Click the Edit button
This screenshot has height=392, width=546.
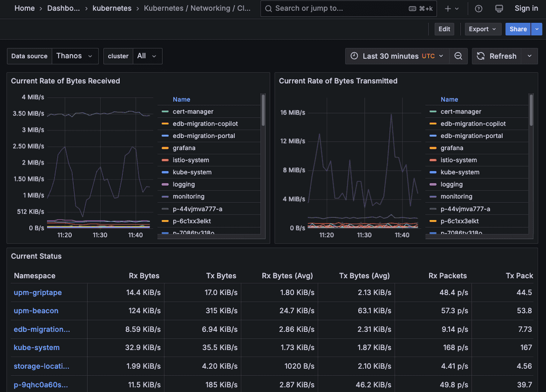point(444,29)
